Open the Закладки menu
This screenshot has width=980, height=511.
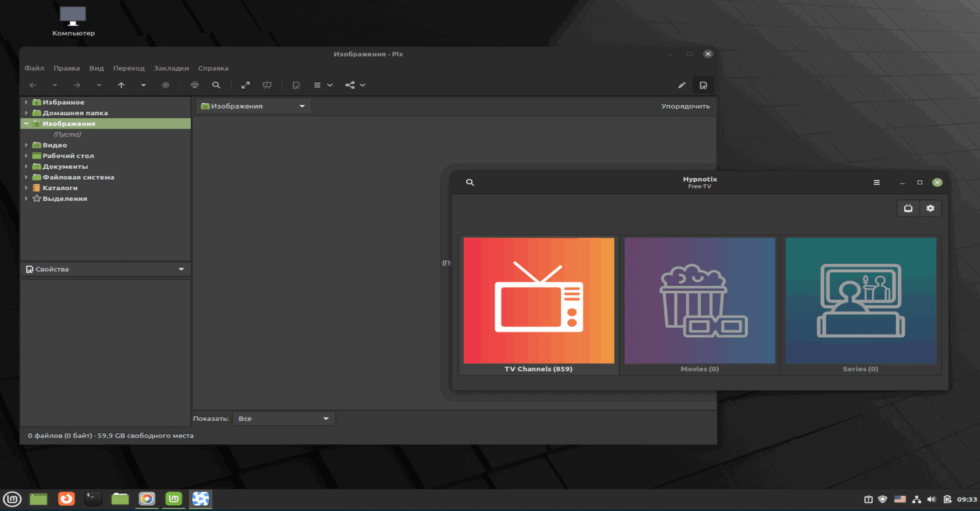[x=171, y=68]
